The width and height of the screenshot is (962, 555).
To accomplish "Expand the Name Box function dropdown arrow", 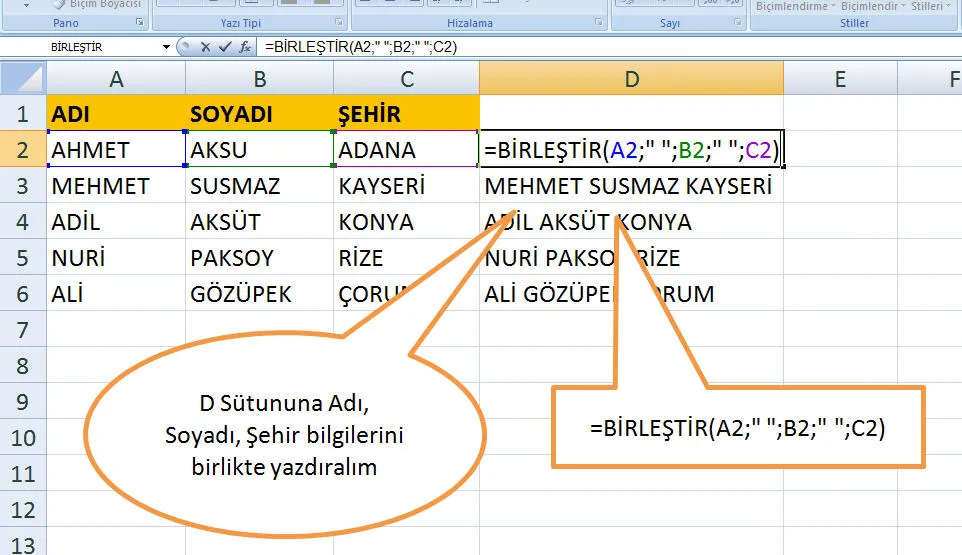I will coord(166,47).
